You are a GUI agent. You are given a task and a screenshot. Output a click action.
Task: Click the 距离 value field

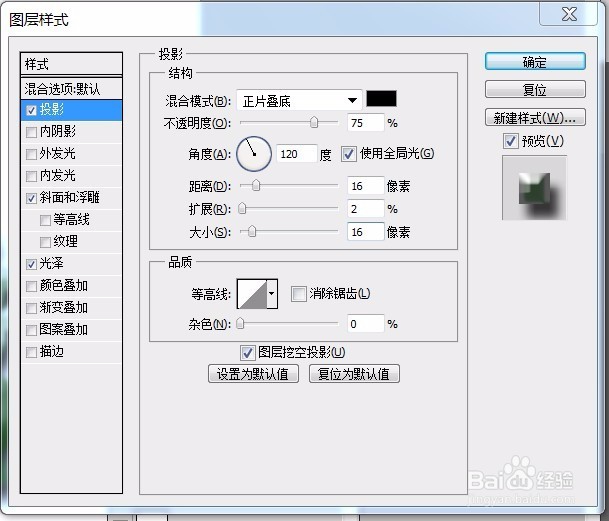pyautogui.click(x=365, y=186)
